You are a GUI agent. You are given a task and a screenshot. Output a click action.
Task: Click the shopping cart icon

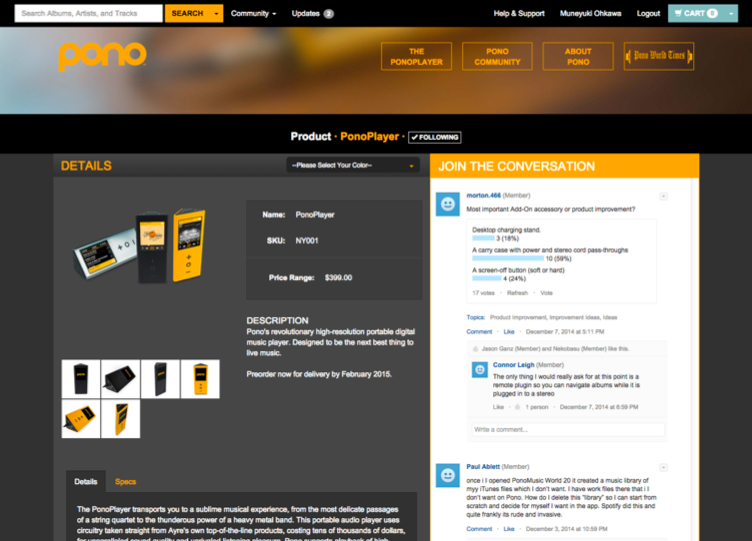tap(678, 13)
